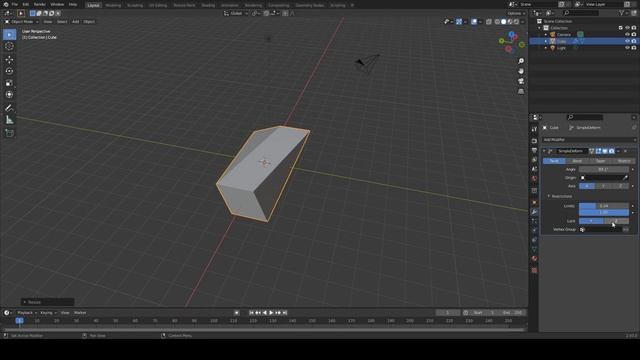Open the Render properties tab
This screenshot has width=640, height=360.
(534, 141)
